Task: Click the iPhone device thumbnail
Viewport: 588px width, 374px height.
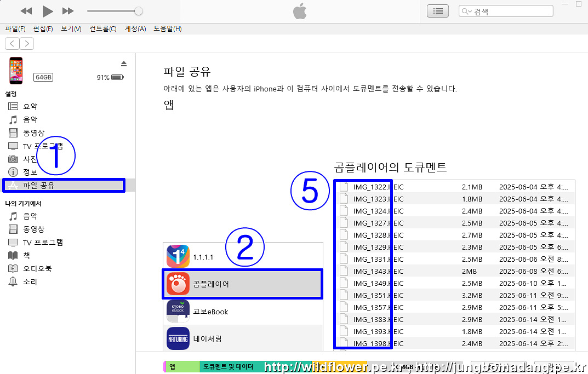Action: point(16,71)
